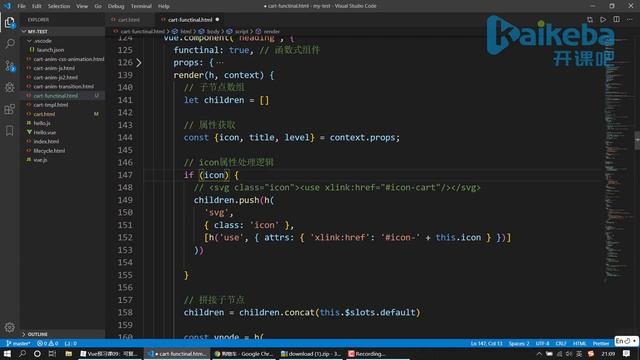Open the errors and warnings count in status bar
Screen dimensions: 640x360
(48, 343)
